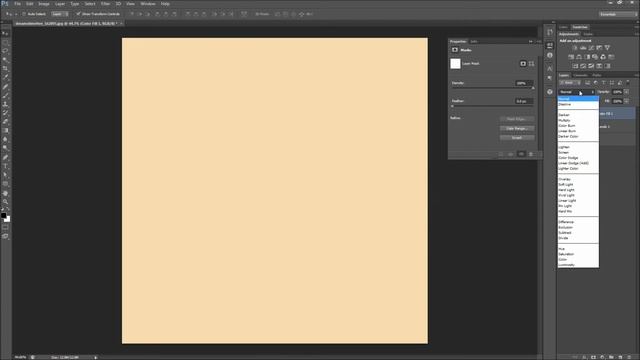Choose Overlay blend mode

564,179
